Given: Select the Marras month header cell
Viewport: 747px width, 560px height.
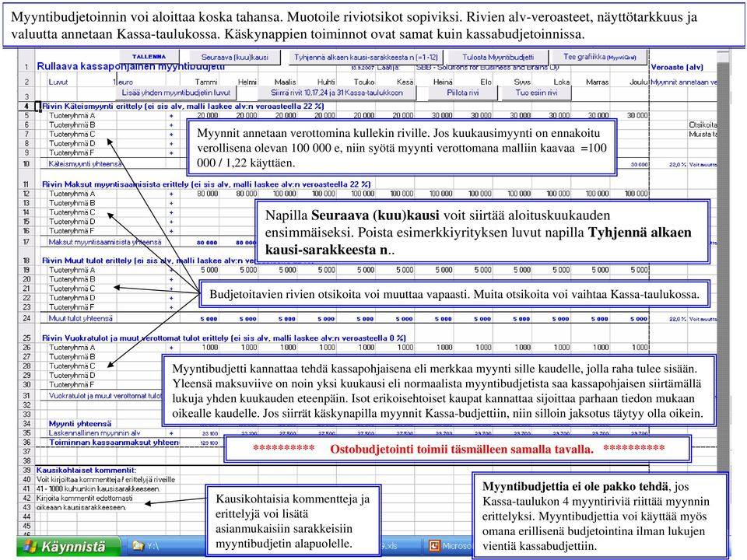Looking at the screenshot, I should pos(598,82).
